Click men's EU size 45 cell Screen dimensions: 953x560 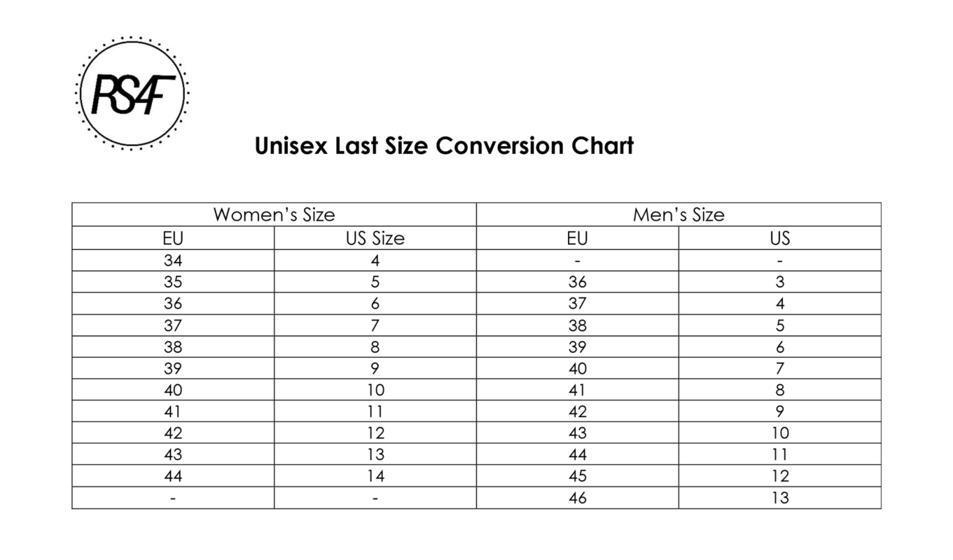(577, 476)
